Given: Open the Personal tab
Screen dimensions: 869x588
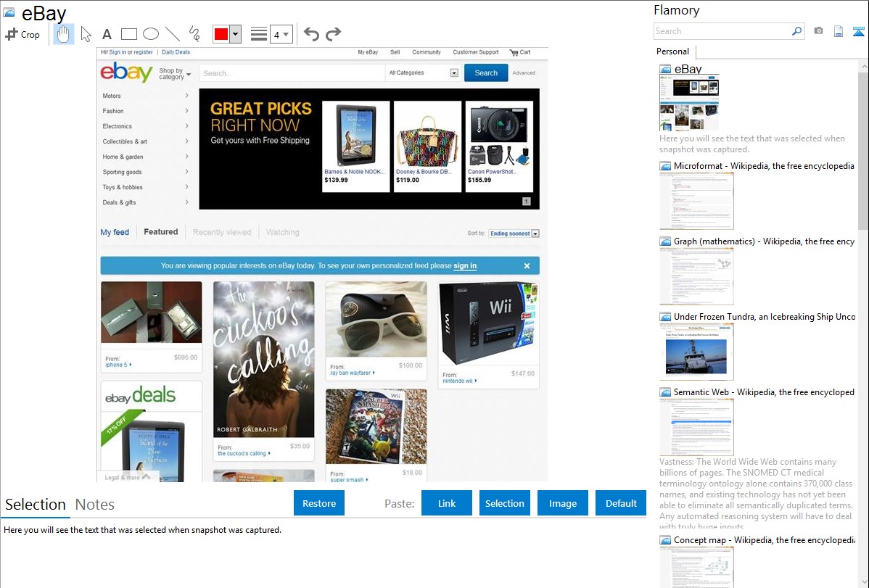Looking at the screenshot, I should (672, 51).
